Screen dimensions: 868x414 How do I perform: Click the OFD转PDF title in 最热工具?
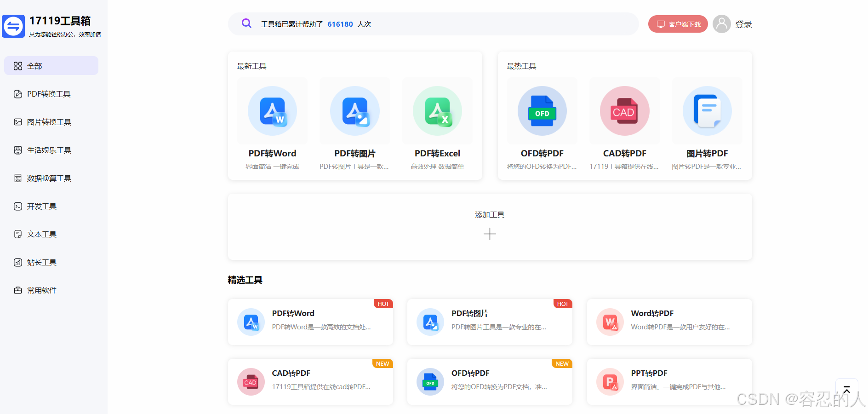click(542, 154)
